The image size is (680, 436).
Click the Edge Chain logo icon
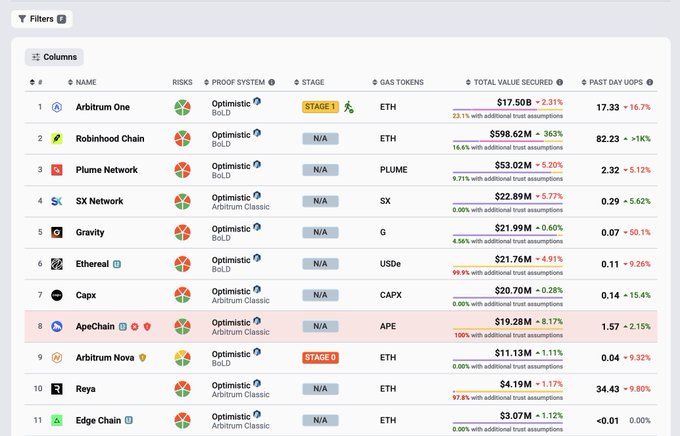(x=57, y=420)
